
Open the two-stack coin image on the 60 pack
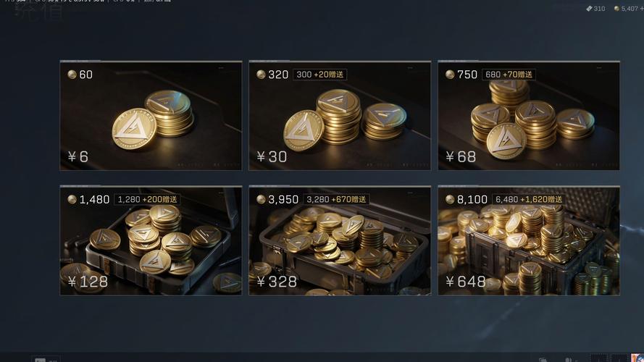point(152,119)
